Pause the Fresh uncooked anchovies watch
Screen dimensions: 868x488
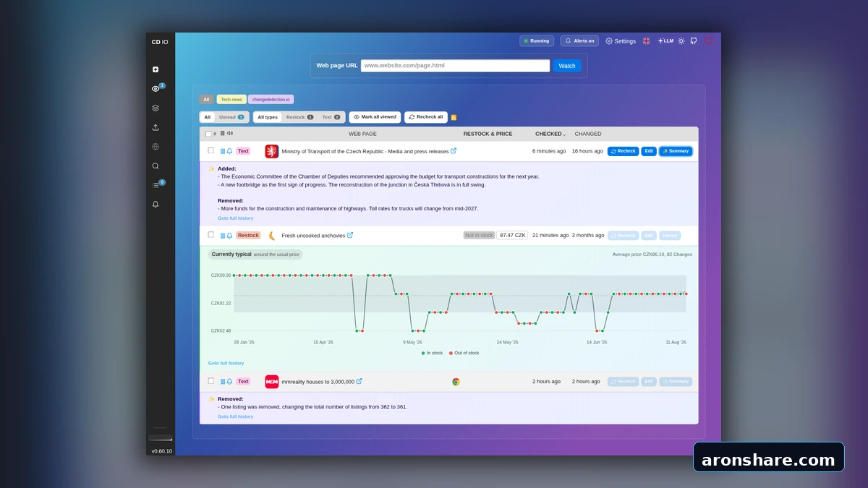[223, 235]
